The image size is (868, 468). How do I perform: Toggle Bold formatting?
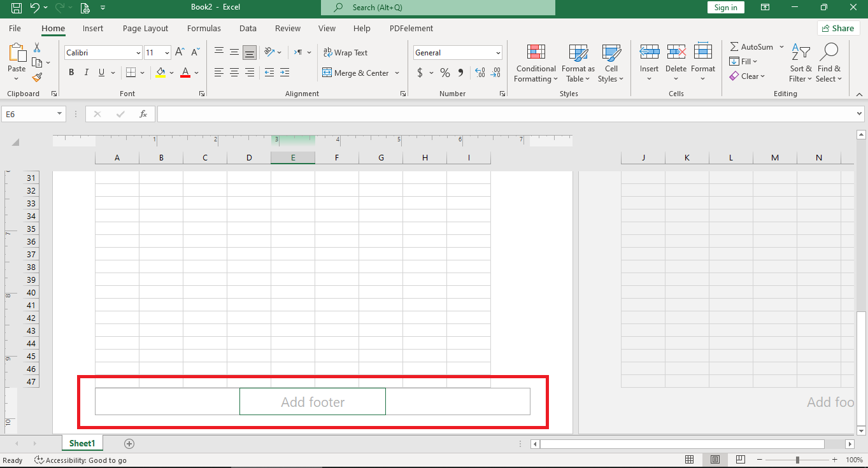tap(71, 73)
